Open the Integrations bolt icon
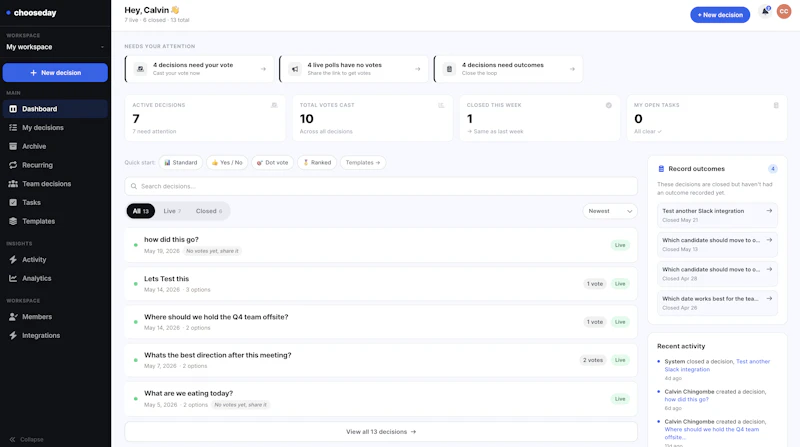800x447 pixels. [x=13, y=335]
